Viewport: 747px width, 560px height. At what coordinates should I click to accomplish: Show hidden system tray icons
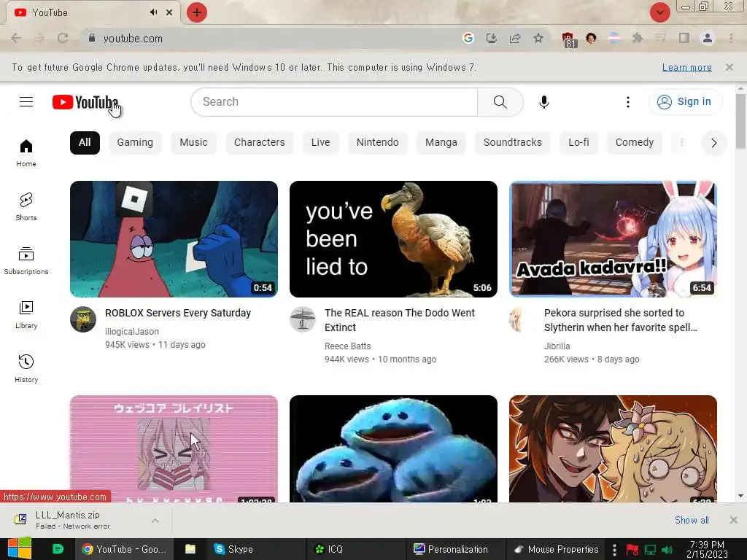(614, 550)
